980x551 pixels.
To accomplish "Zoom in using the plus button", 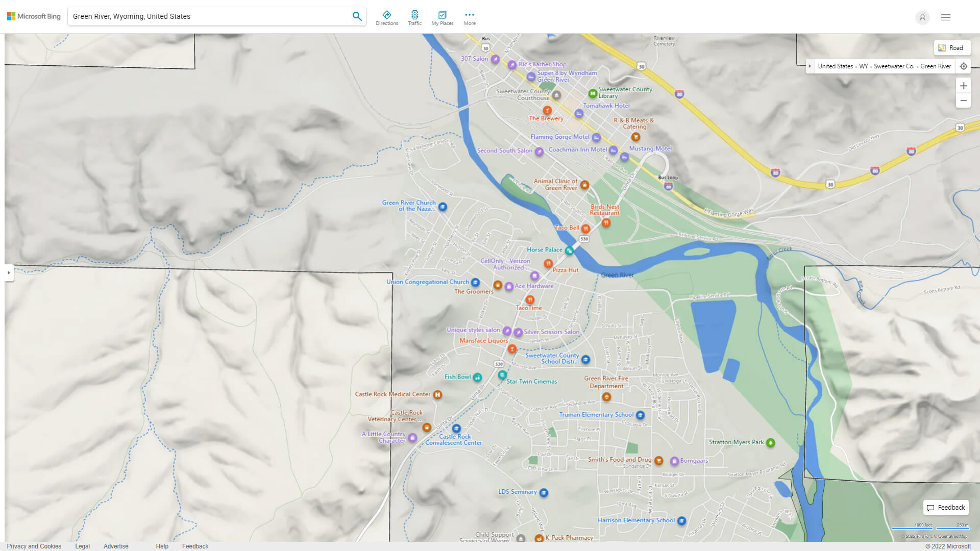I will 964,86.
